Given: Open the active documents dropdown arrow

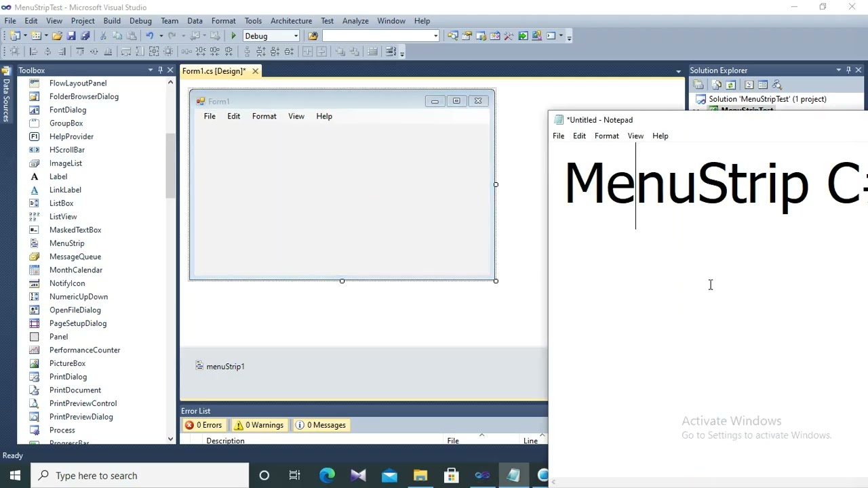Looking at the screenshot, I should 678,71.
